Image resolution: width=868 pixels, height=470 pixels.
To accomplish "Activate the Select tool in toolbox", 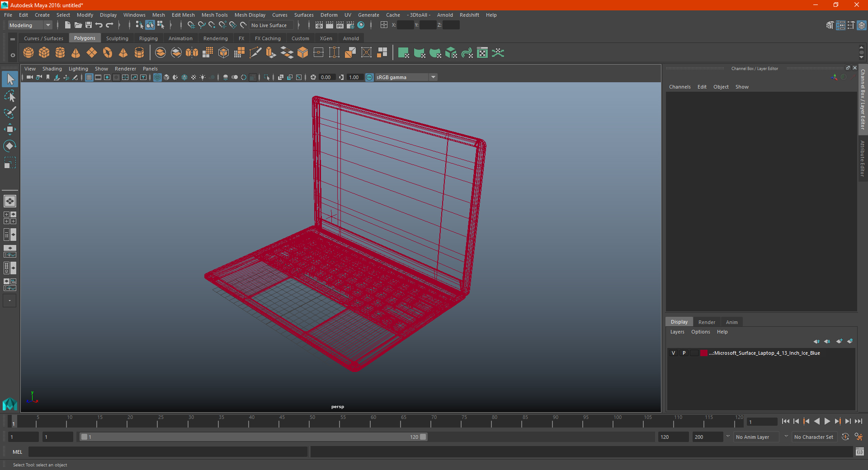I will 10,80.
